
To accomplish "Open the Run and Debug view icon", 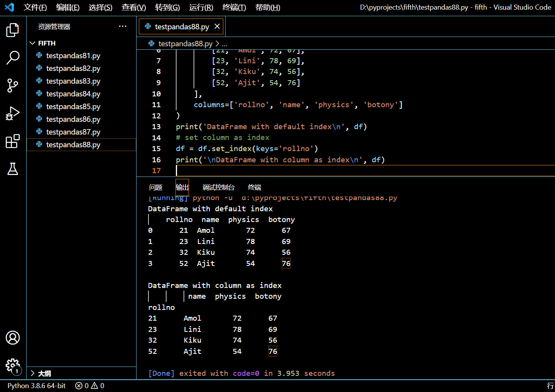I will 13,113.
